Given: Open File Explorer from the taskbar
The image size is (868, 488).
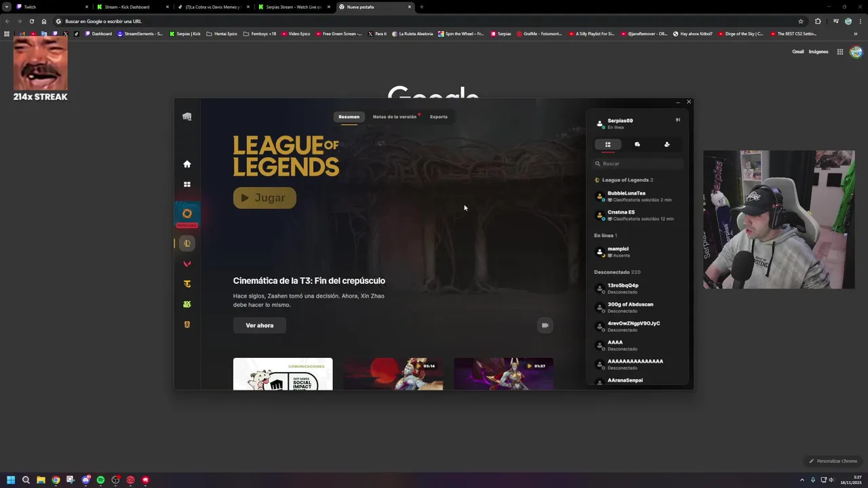Looking at the screenshot, I should (x=41, y=480).
